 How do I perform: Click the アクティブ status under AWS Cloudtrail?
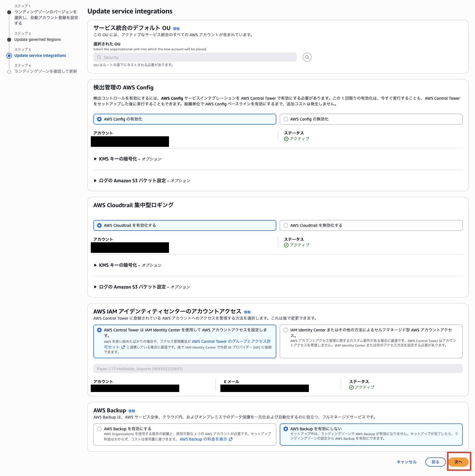297,245
